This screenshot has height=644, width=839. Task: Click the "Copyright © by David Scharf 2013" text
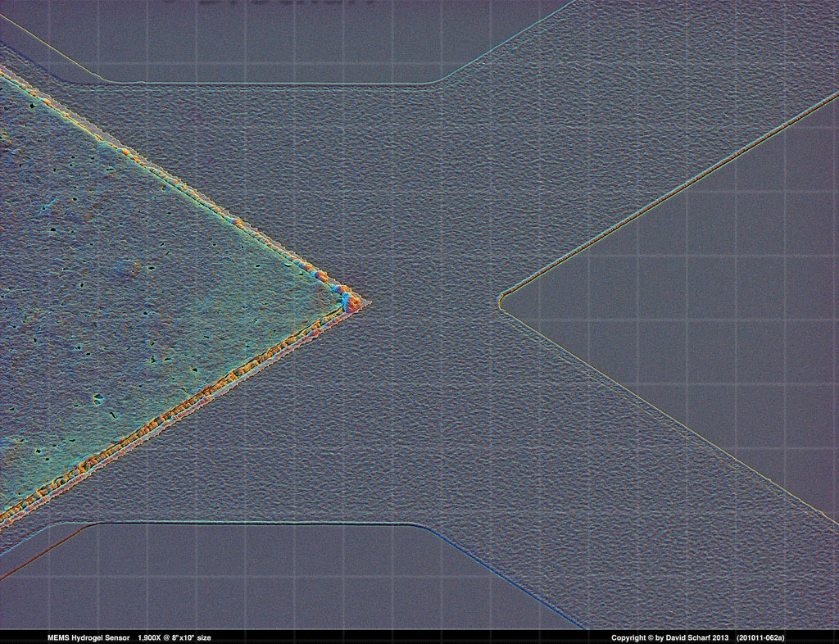pyautogui.click(x=669, y=637)
